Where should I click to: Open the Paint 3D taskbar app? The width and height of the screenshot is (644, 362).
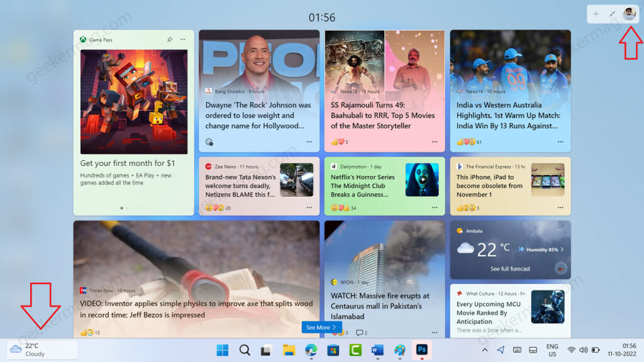click(399, 350)
